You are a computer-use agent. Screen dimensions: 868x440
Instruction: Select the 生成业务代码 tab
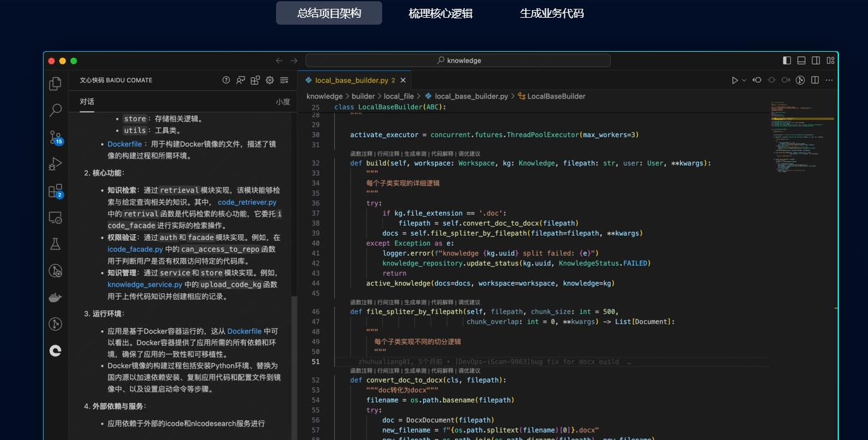(552, 13)
